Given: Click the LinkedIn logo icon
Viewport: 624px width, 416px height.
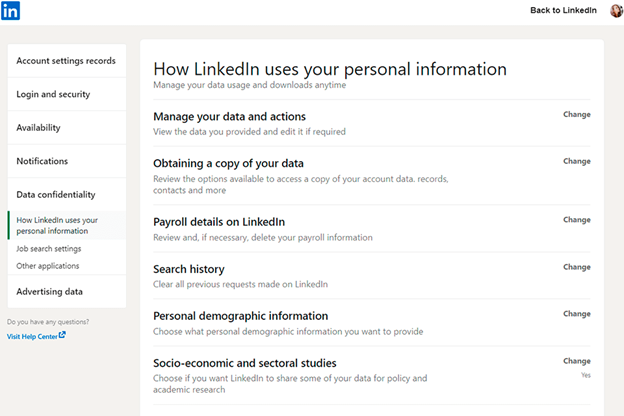Looking at the screenshot, I should click(11, 11).
